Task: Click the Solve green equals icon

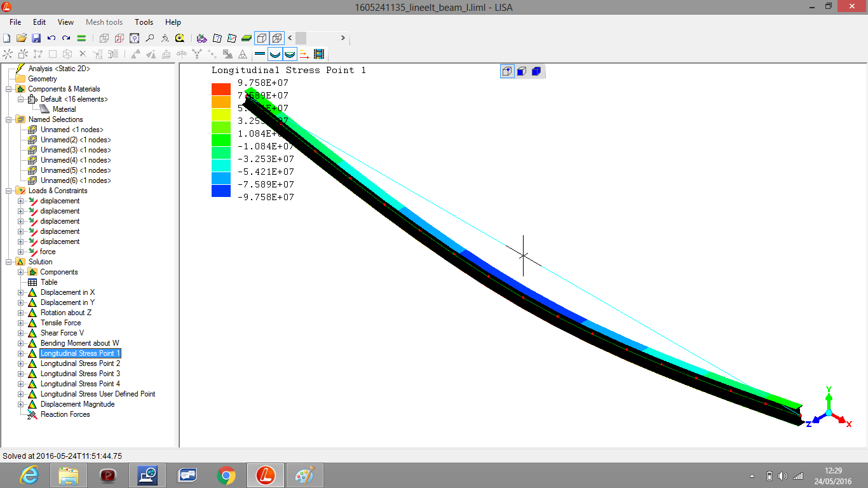Action: click(81, 38)
